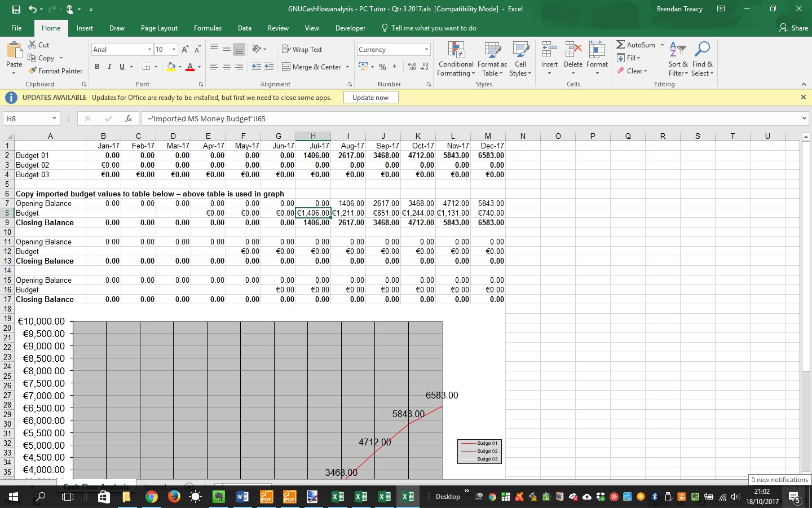Click the Insert Function fx icon

click(129, 119)
